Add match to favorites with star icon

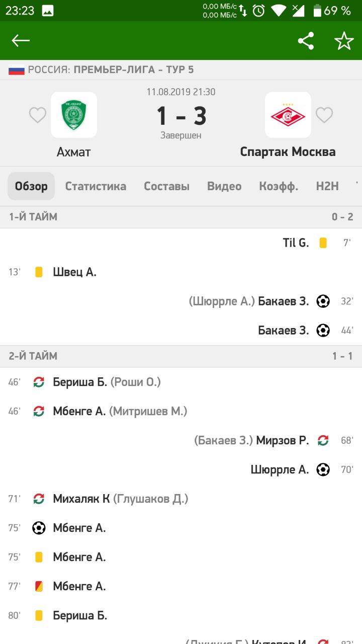point(344,41)
